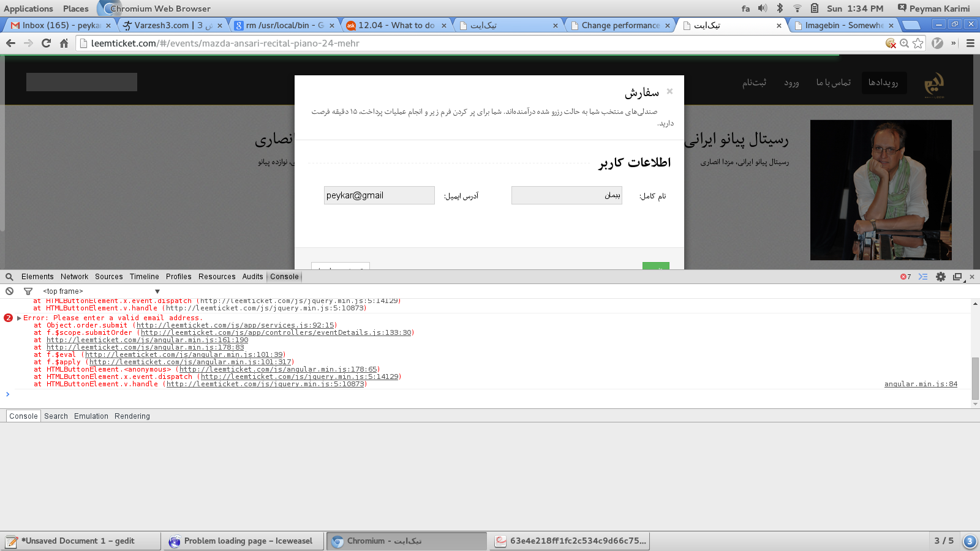980x551 pixels.
Task: Reload the current page
Action: click(x=46, y=43)
